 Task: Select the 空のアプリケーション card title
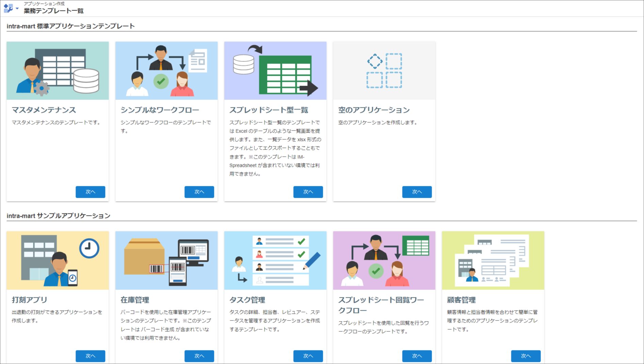[374, 110]
